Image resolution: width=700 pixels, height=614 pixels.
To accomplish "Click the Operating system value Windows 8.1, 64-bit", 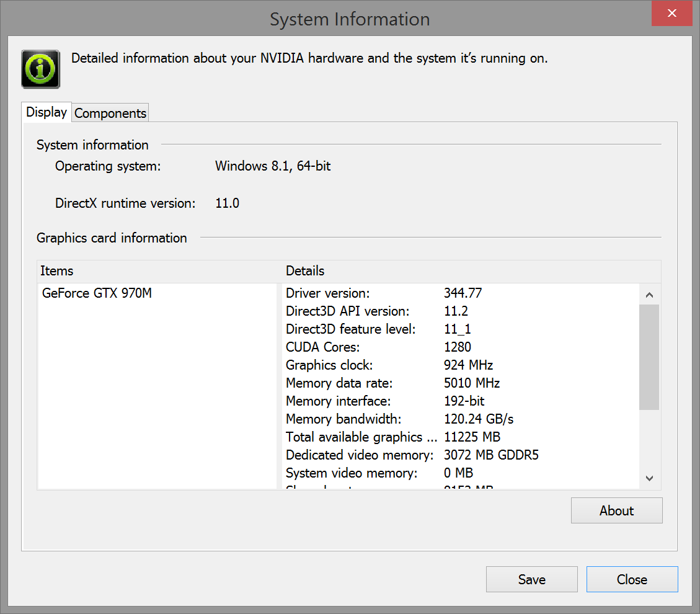I will (x=273, y=166).
